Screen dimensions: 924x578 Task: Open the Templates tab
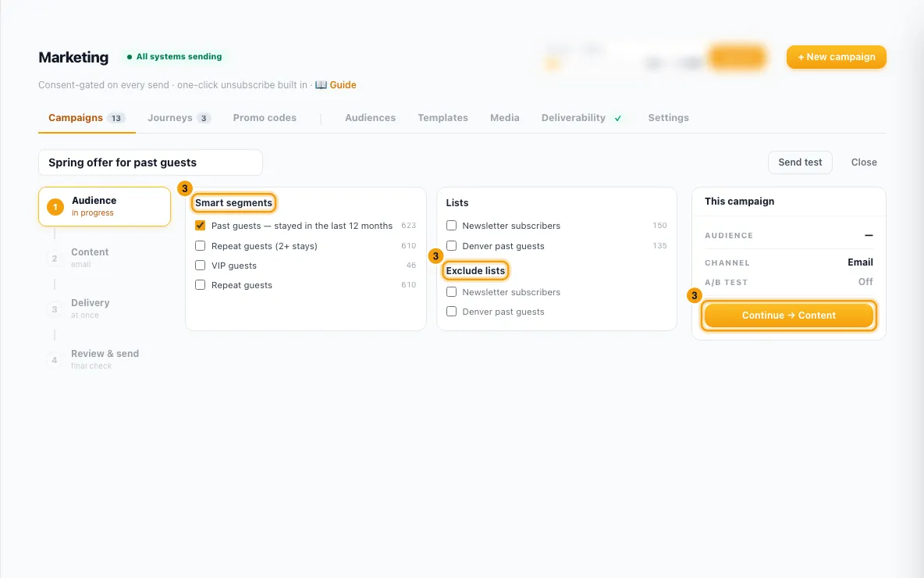(442, 118)
